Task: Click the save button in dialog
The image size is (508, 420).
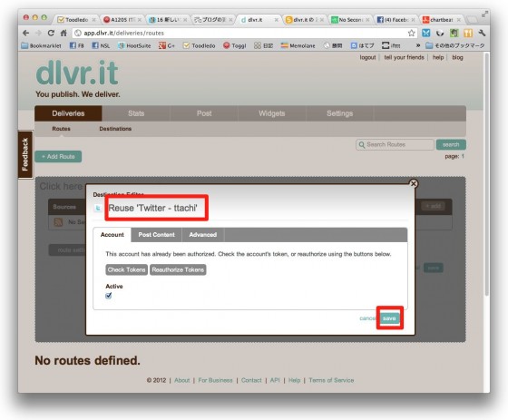Action: 389,318
